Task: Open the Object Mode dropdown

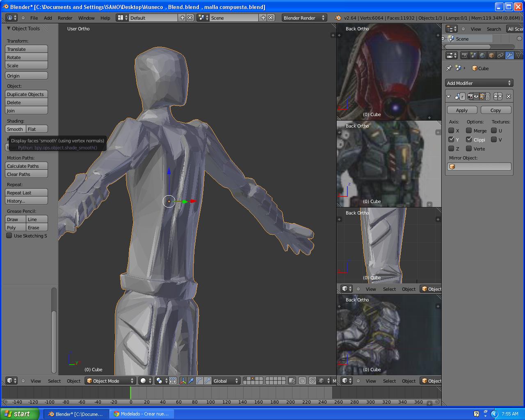Action: coord(110,381)
